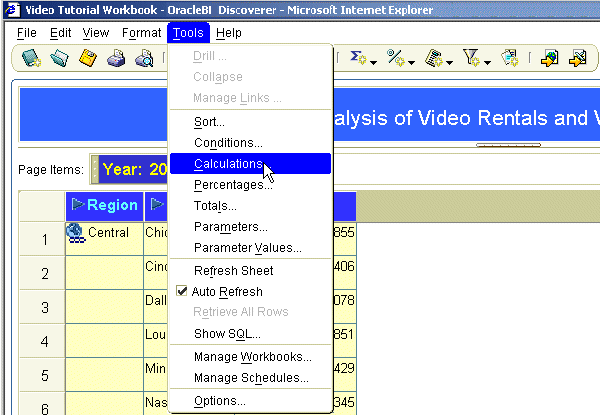Open the File menu
This screenshot has height=415, width=600.
[x=26, y=33]
